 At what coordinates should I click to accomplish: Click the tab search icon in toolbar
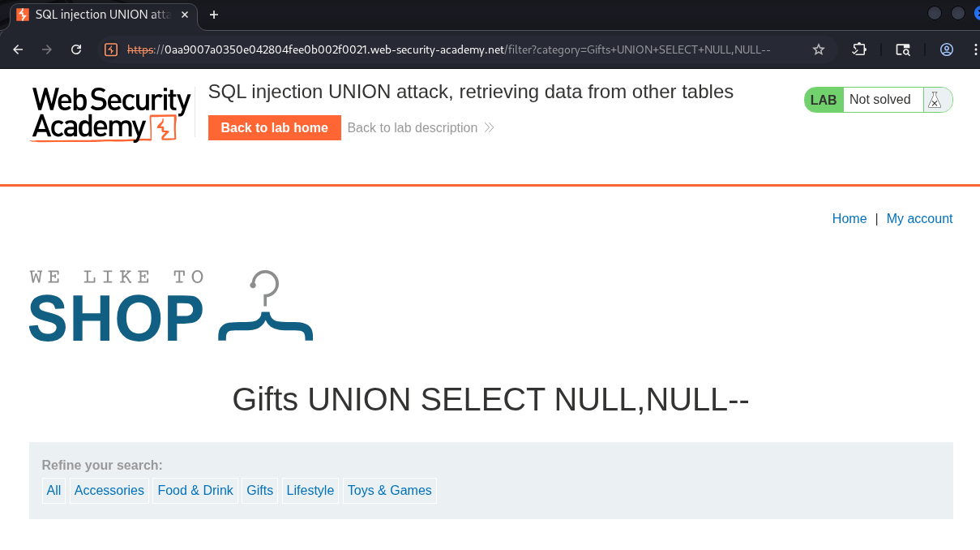pos(903,49)
